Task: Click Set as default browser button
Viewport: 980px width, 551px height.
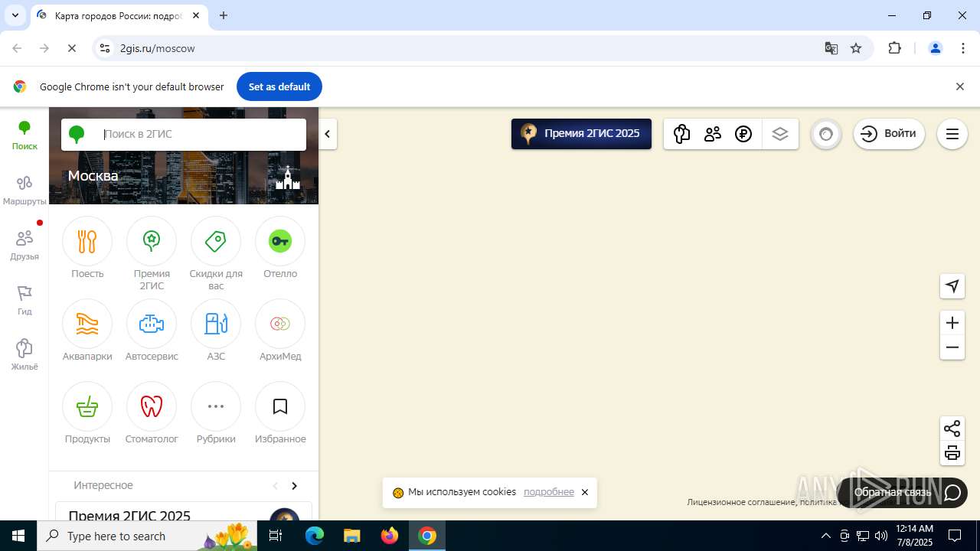Action: [x=279, y=86]
